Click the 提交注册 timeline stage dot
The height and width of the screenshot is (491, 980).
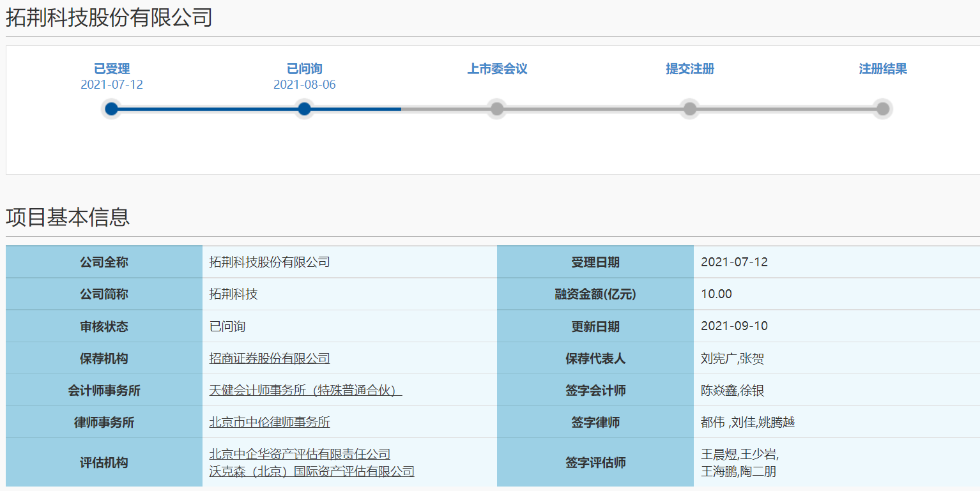pyautogui.click(x=690, y=109)
